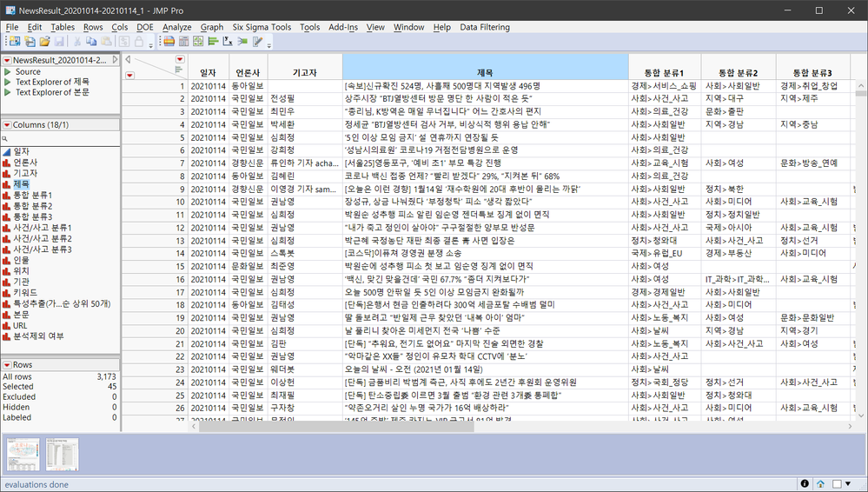Click the search magnifier icon in the Columns filter
The image size is (868, 492).
(x=5, y=139)
